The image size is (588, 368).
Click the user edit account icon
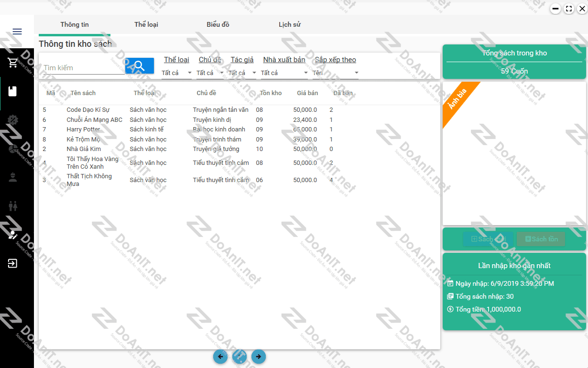click(x=13, y=235)
